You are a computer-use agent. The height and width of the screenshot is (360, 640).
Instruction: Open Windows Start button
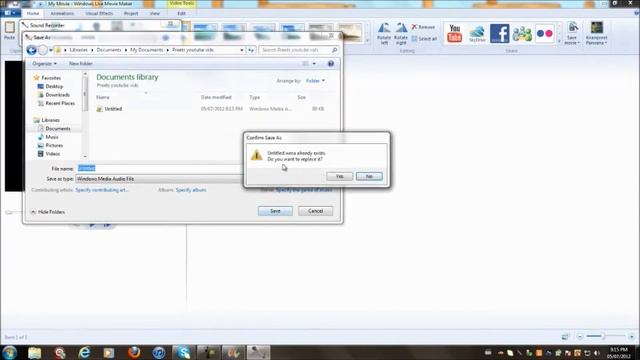pyautogui.click(x=9, y=352)
